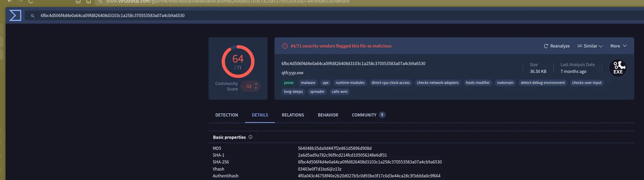Click the direct-cpu-clock-access tag
The height and width of the screenshot is (180, 644).
(x=391, y=83)
